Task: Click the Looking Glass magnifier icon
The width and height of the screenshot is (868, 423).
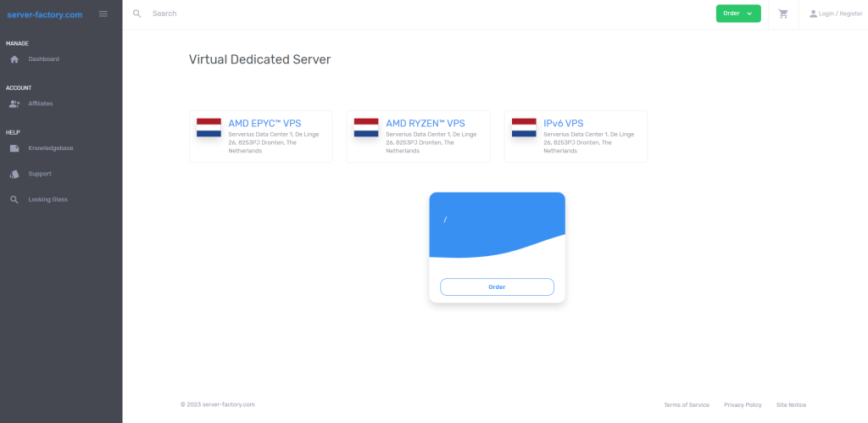Action: (x=15, y=199)
